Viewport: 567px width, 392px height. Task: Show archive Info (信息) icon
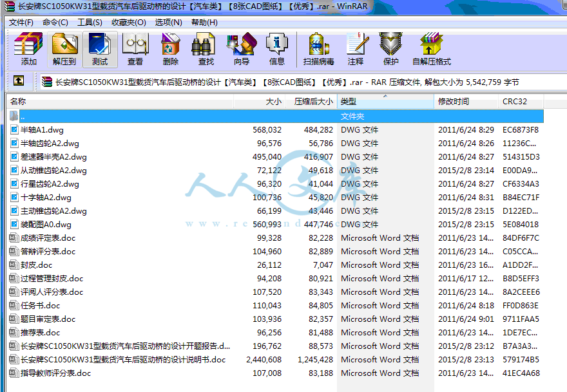(x=276, y=49)
